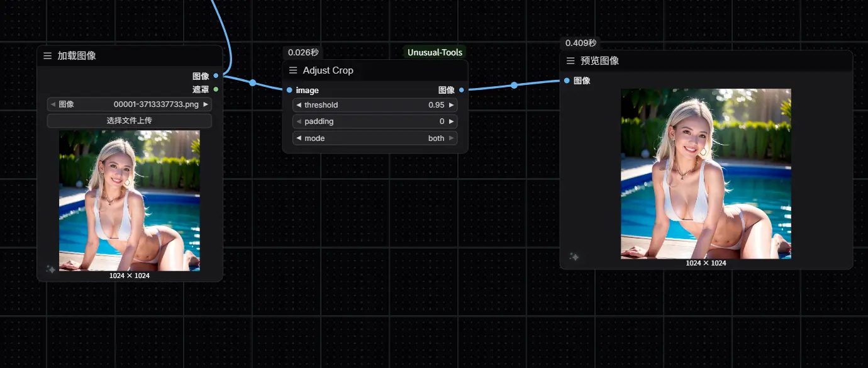Image resolution: width=868 pixels, height=368 pixels.
Task: Click the 选择文件上传 upload button
Action: point(129,120)
